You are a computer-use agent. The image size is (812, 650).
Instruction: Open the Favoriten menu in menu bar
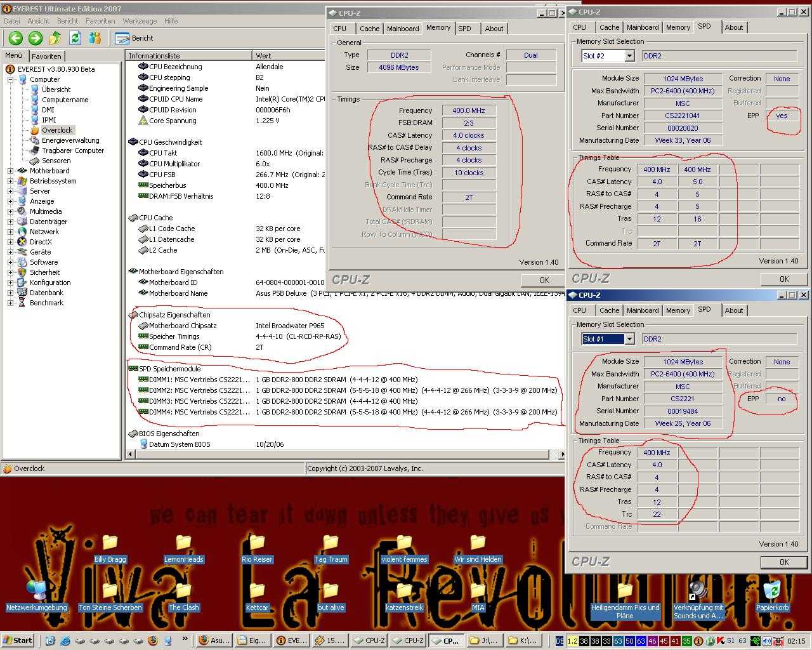point(100,21)
